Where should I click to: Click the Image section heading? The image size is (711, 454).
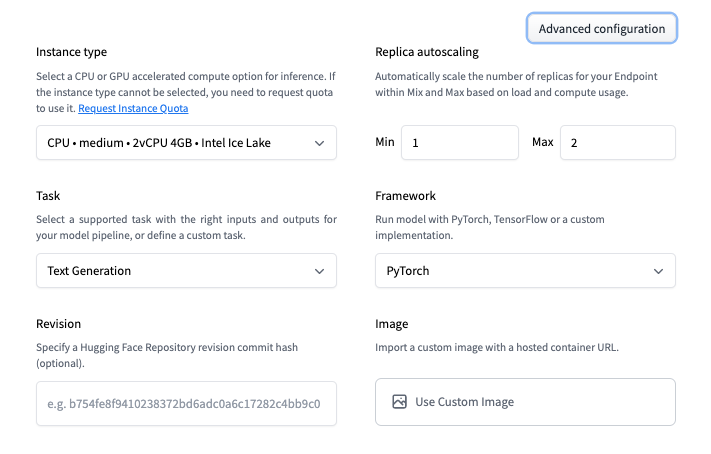pyautogui.click(x=391, y=324)
